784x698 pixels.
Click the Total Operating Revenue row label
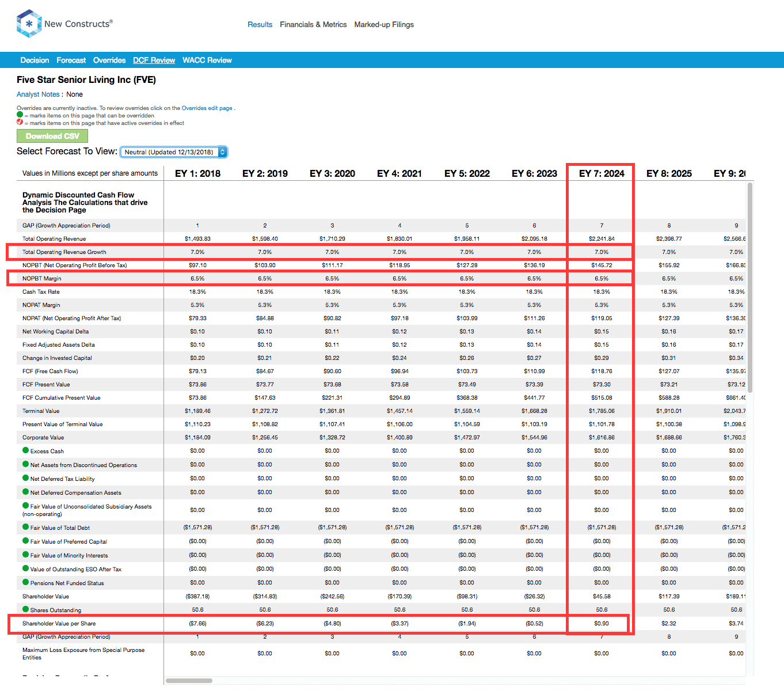[54, 238]
